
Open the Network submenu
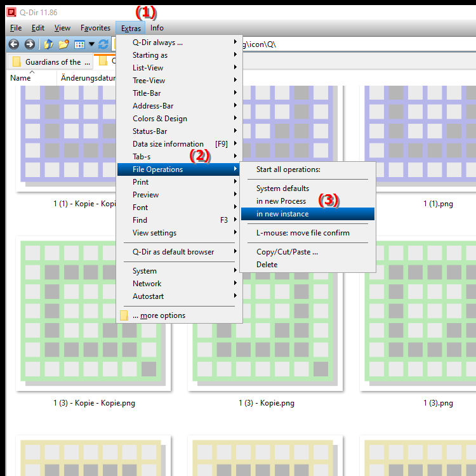178,284
